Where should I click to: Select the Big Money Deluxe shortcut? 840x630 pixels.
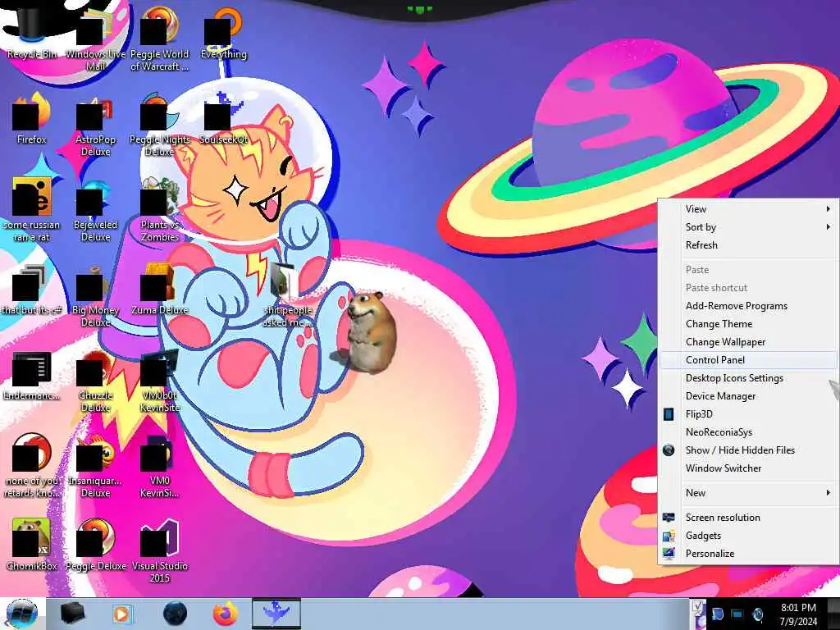click(x=95, y=295)
